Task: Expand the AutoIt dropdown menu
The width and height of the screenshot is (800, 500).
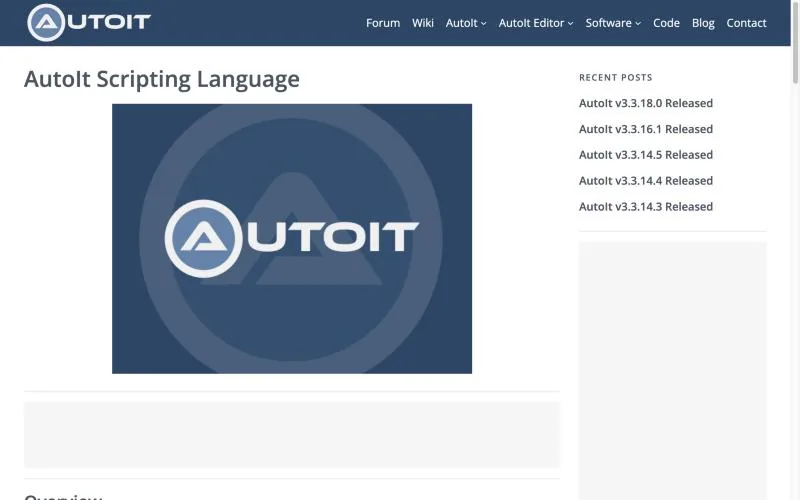Action: [466, 23]
